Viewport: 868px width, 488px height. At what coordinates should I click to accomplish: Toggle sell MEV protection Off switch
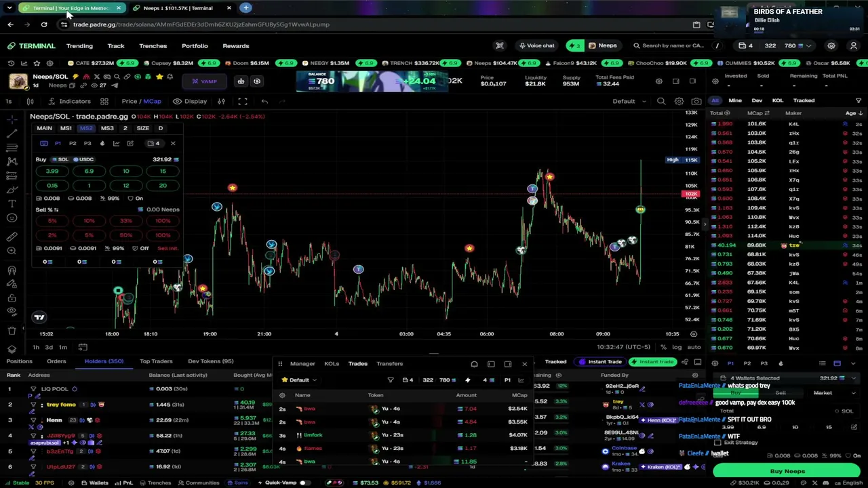[x=140, y=248]
